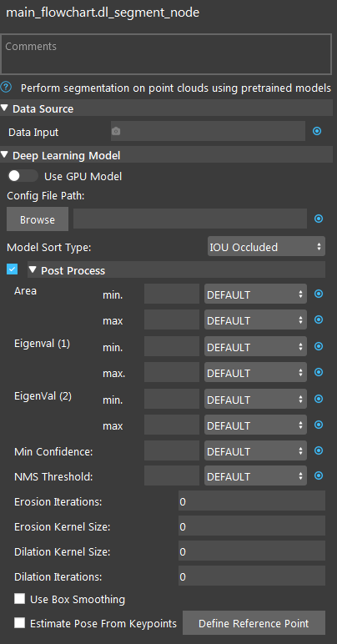Click link icon for NMS Threshold
This screenshot has width=337, height=644.
(319, 476)
